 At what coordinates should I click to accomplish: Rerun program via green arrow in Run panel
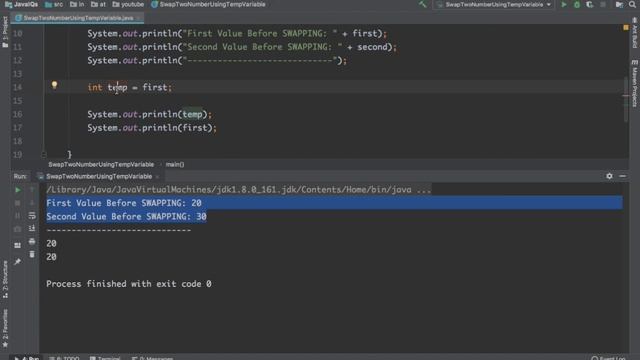pyautogui.click(x=18, y=190)
